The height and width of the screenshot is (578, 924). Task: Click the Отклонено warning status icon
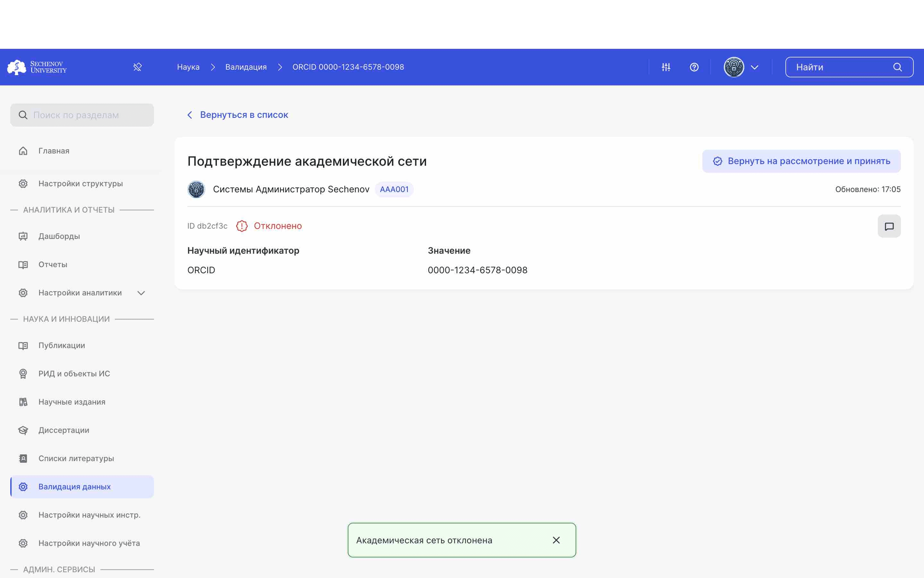[242, 226]
